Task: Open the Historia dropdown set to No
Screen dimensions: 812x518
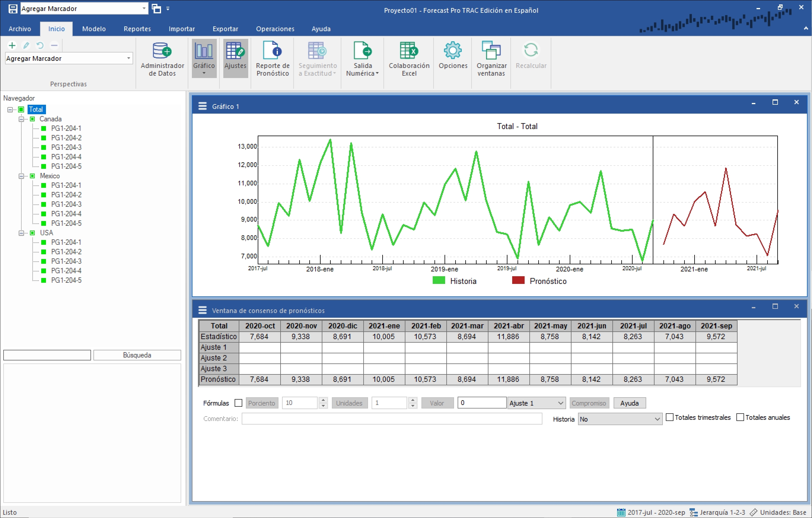Action: coord(620,419)
